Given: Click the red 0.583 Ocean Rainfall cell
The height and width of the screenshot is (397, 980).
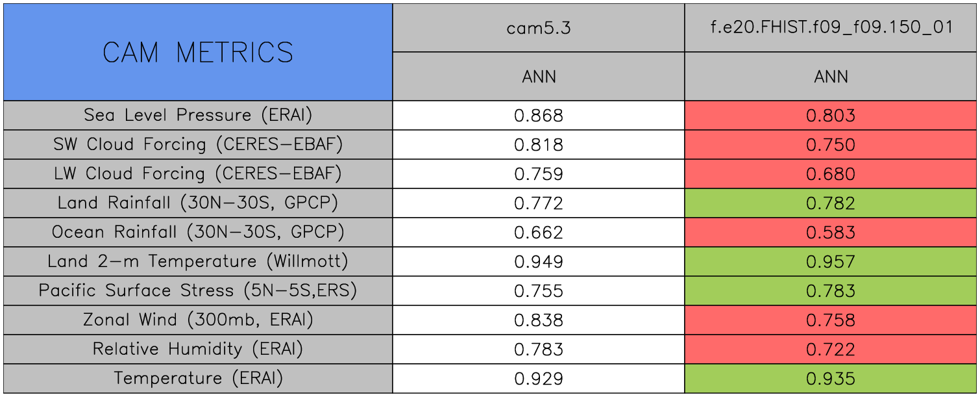Looking at the screenshot, I should tap(831, 233).
